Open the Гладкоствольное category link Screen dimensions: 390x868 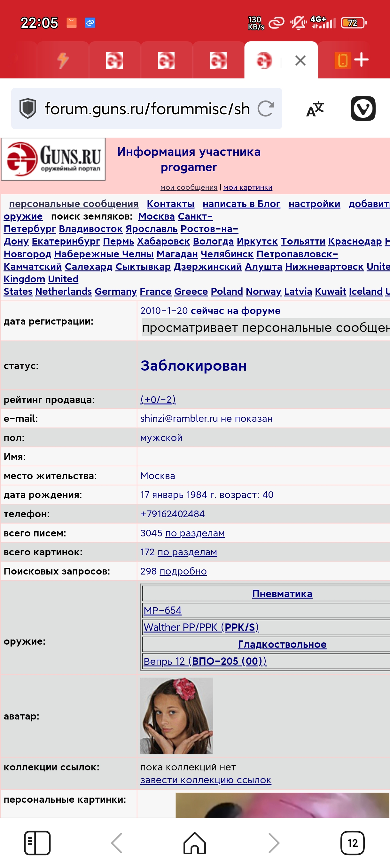282,644
